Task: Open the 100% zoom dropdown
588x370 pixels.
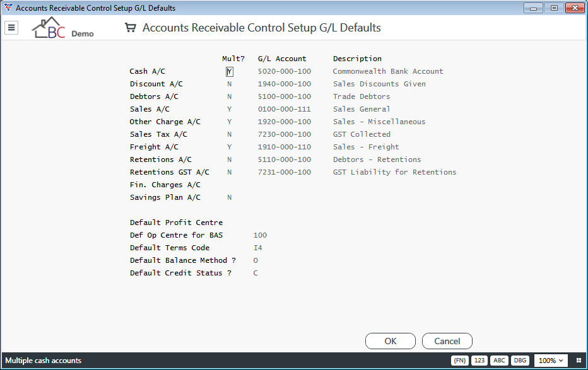Action: tap(551, 361)
